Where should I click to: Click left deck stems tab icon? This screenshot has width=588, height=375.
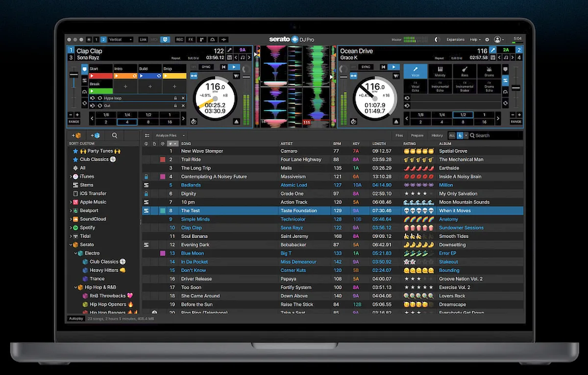(x=84, y=80)
